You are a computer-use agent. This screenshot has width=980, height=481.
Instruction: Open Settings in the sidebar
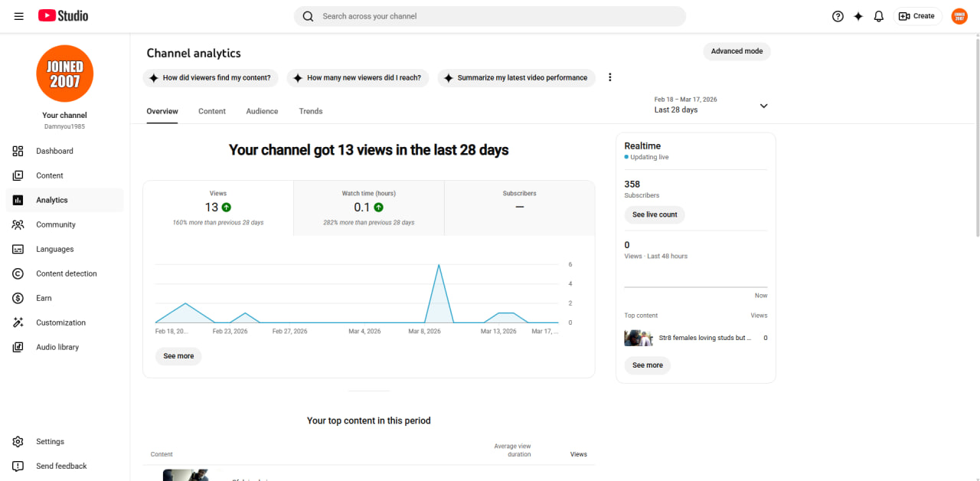pos(64,442)
